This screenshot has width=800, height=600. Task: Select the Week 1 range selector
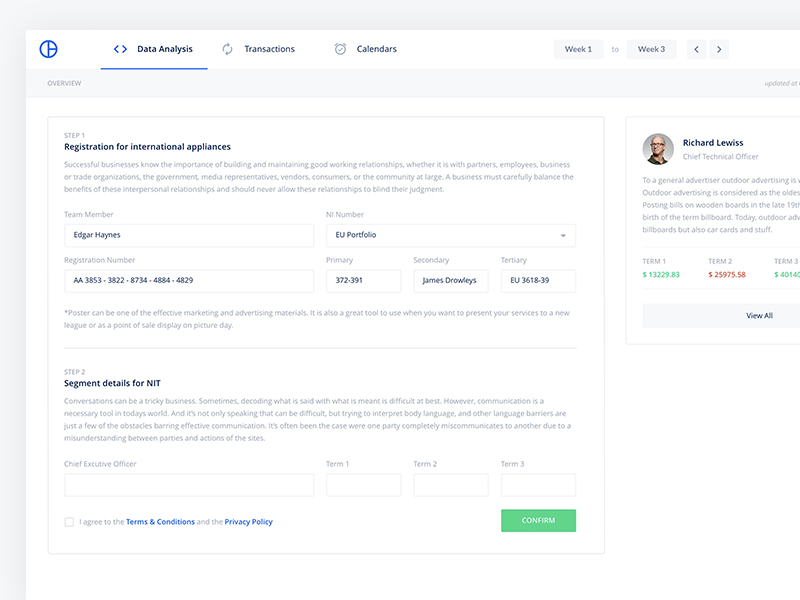[x=578, y=49]
